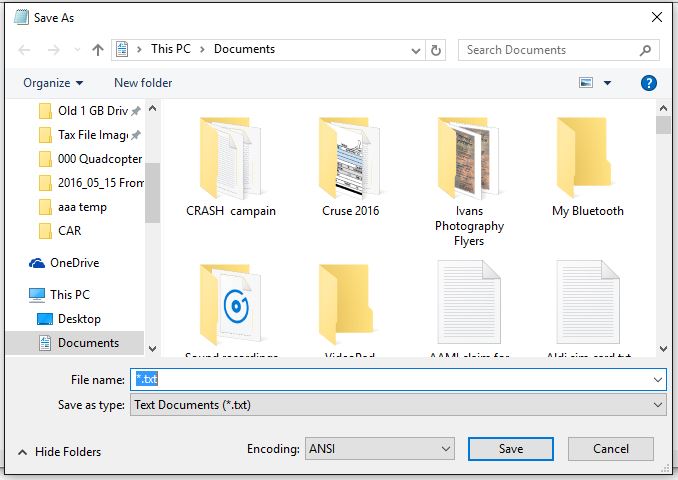678x480 pixels.
Task: Click the Refresh button in address bar
Action: coord(436,49)
